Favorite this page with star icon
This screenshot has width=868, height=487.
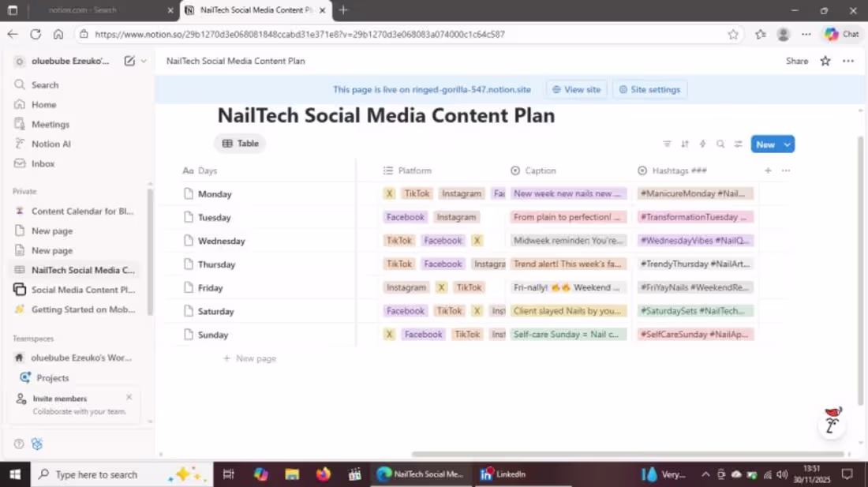coord(825,61)
